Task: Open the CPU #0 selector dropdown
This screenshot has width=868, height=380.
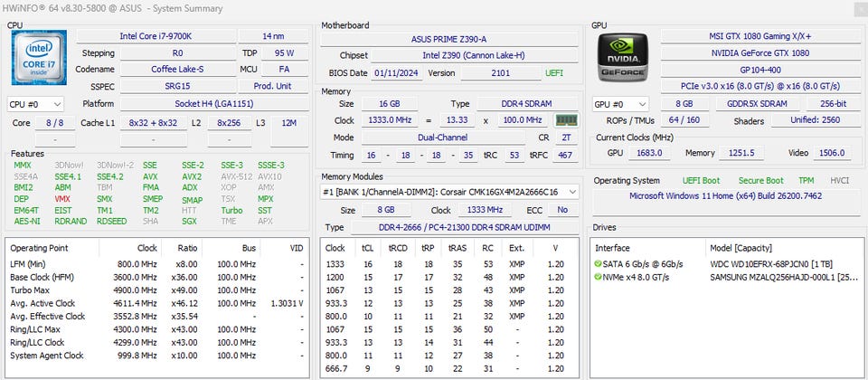Action: [36, 104]
